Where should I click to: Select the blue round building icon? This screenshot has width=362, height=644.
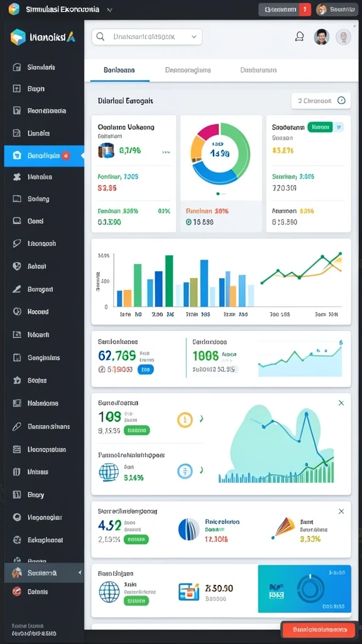189,529
